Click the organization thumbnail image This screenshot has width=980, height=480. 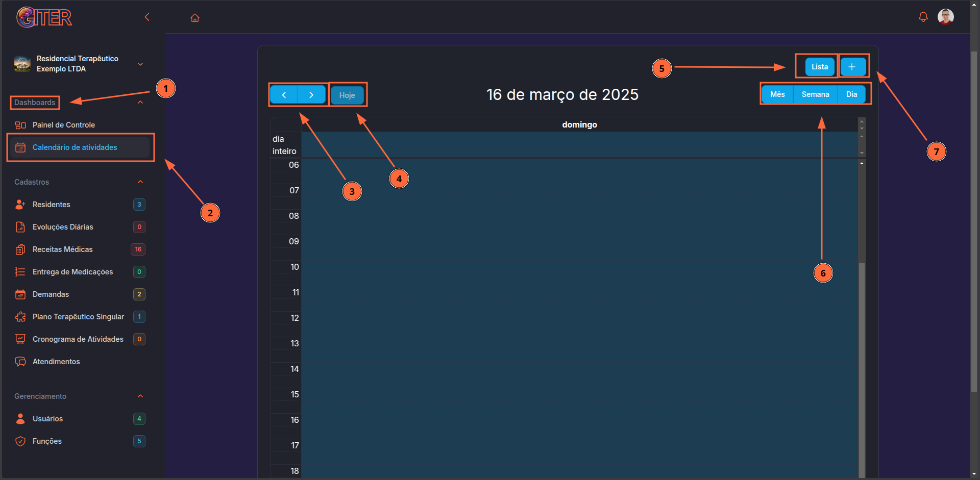(22, 64)
